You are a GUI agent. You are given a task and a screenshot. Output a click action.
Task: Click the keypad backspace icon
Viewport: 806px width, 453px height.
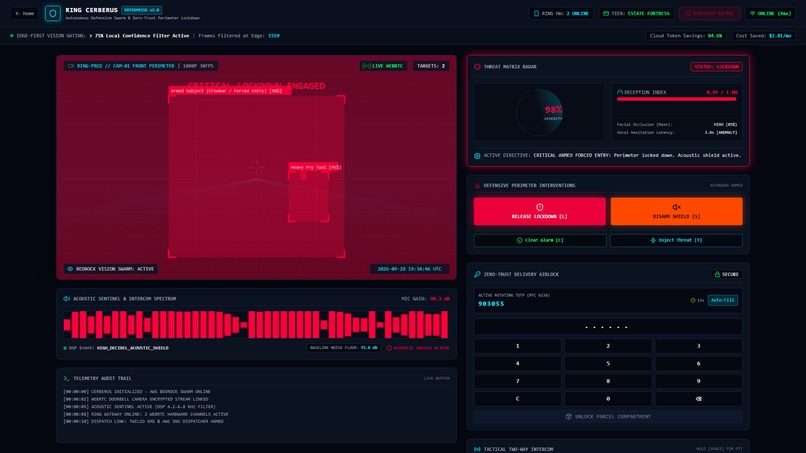pos(699,398)
